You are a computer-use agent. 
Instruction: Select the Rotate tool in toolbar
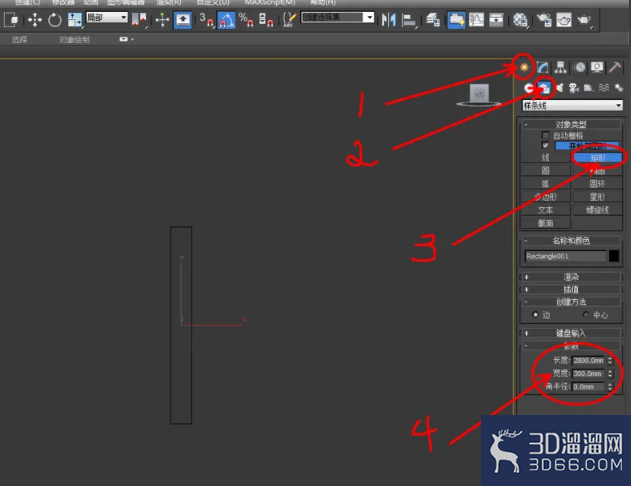pos(55,20)
